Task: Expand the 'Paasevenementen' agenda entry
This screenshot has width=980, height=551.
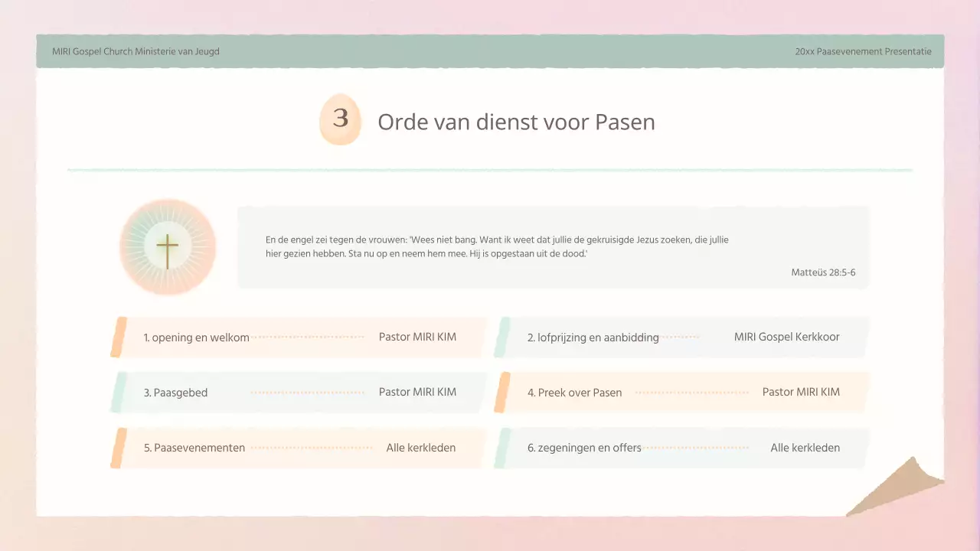Action: (299, 448)
